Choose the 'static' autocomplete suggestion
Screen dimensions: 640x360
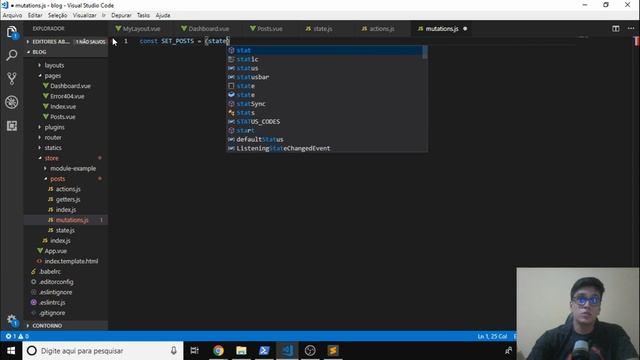(324, 59)
